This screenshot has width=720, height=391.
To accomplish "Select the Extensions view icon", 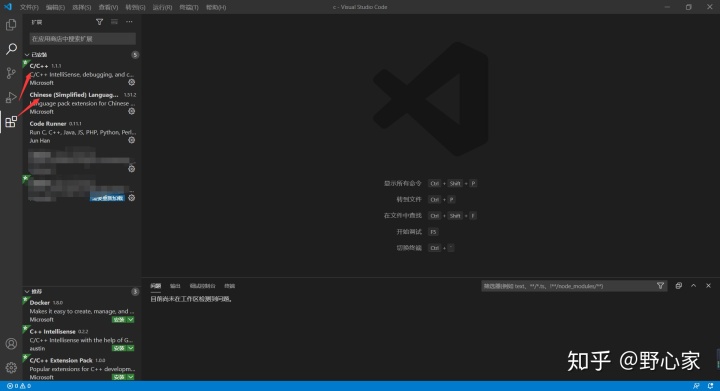I will pyautogui.click(x=11, y=122).
